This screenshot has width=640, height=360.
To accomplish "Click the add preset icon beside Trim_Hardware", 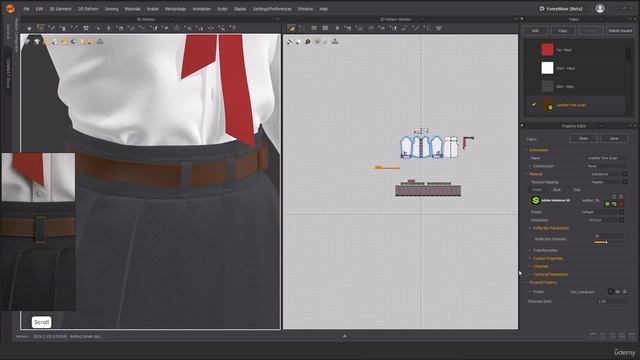I will pyautogui.click(x=611, y=291).
